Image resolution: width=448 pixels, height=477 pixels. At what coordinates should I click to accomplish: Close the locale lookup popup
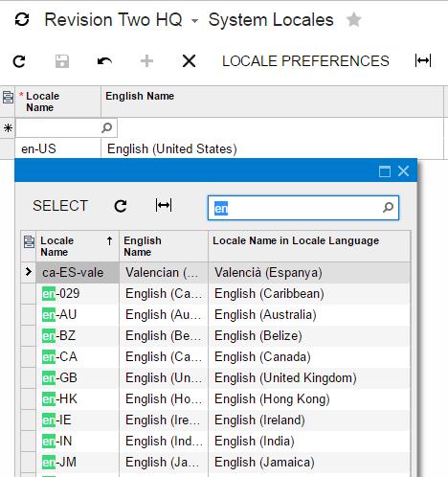click(404, 171)
